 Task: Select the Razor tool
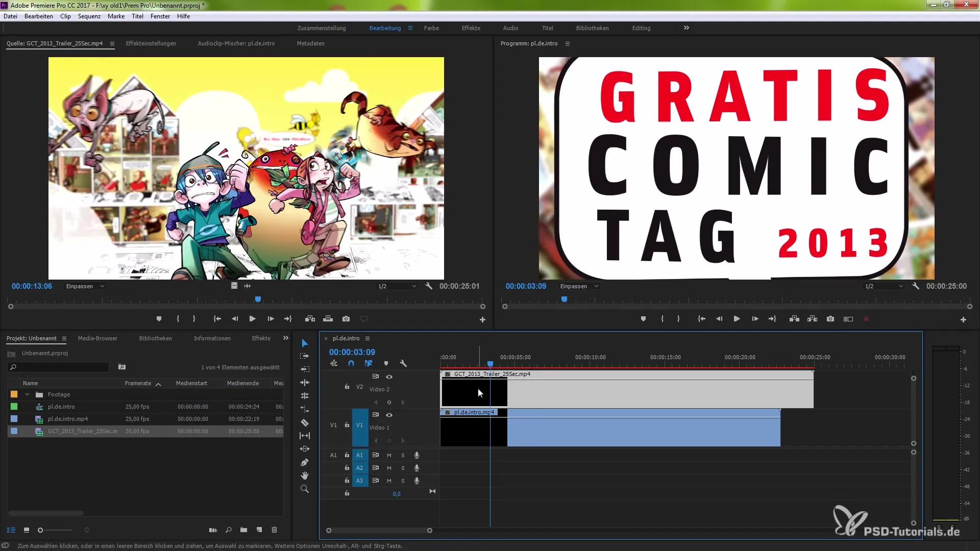(305, 422)
